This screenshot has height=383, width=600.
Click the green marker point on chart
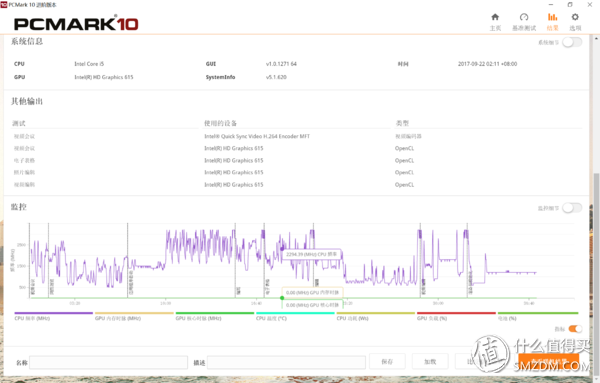282,298
